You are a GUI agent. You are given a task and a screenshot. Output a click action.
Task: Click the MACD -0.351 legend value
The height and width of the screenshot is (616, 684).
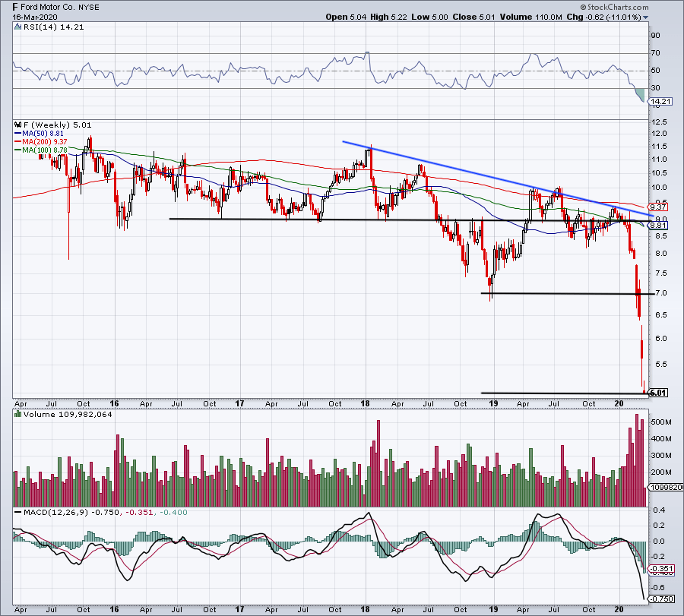pos(139,512)
